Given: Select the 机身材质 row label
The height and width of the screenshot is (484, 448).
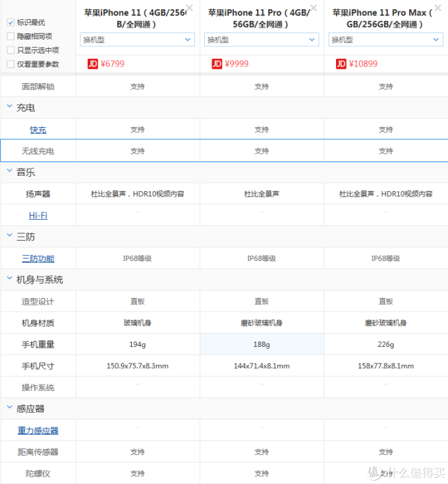Looking at the screenshot, I should click(x=38, y=323).
